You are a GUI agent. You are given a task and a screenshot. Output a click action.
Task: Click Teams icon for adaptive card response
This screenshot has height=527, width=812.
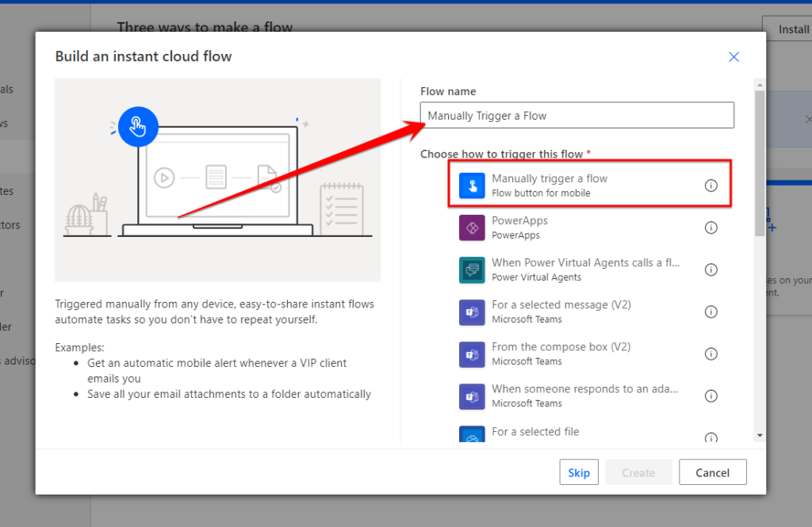[472, 396]
